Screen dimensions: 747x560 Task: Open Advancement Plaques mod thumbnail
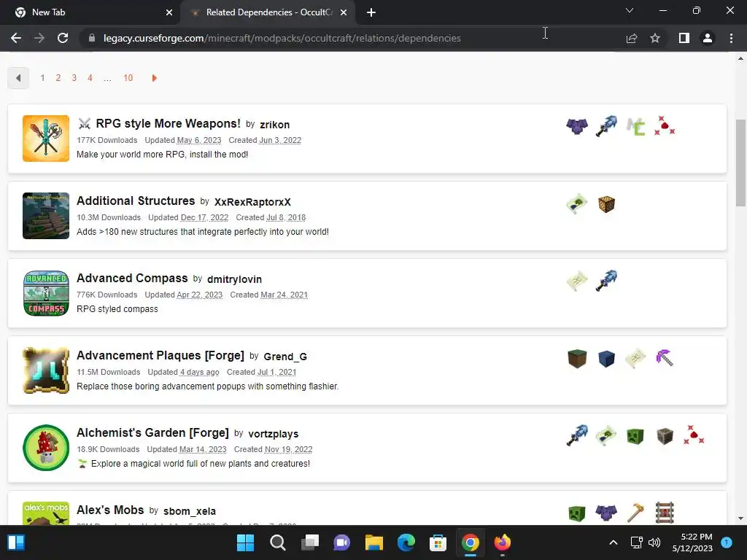point(46,370)
